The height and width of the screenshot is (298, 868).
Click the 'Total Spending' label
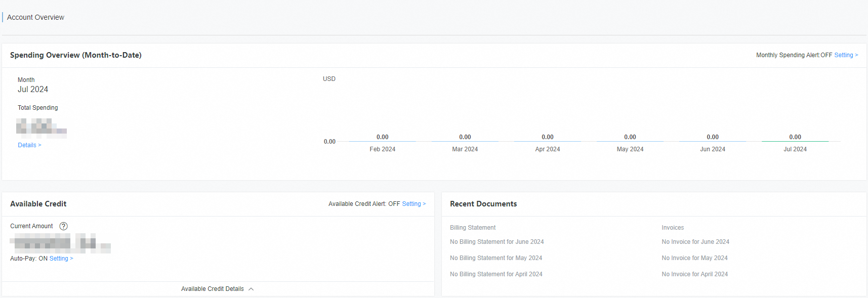coord(37,108)
